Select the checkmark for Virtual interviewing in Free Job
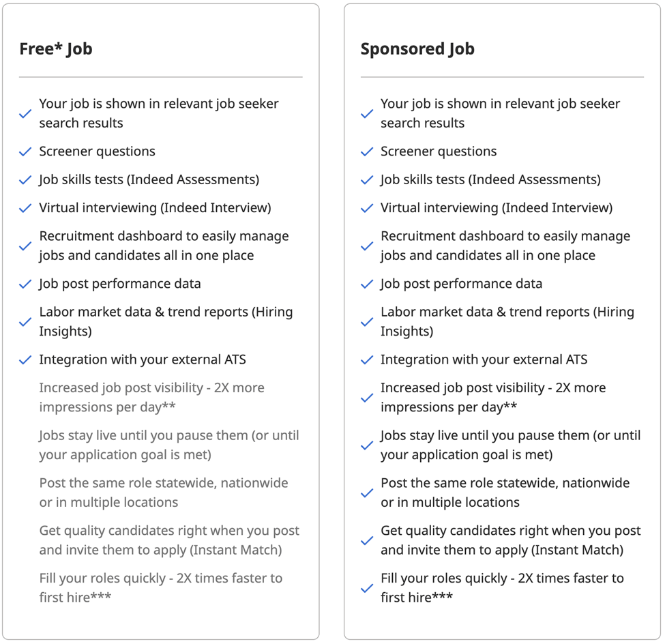The height and width of the screenshot is (644, 665). (x=25, y=208)
